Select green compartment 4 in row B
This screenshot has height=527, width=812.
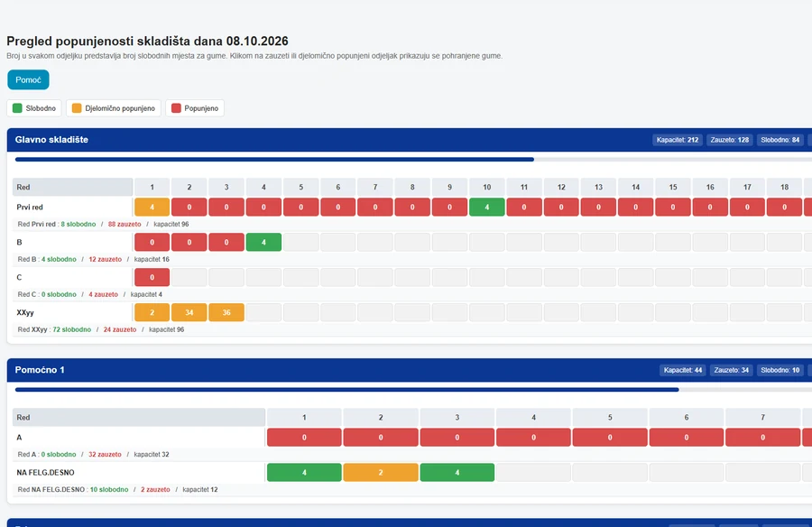click(x=263, y=242)
